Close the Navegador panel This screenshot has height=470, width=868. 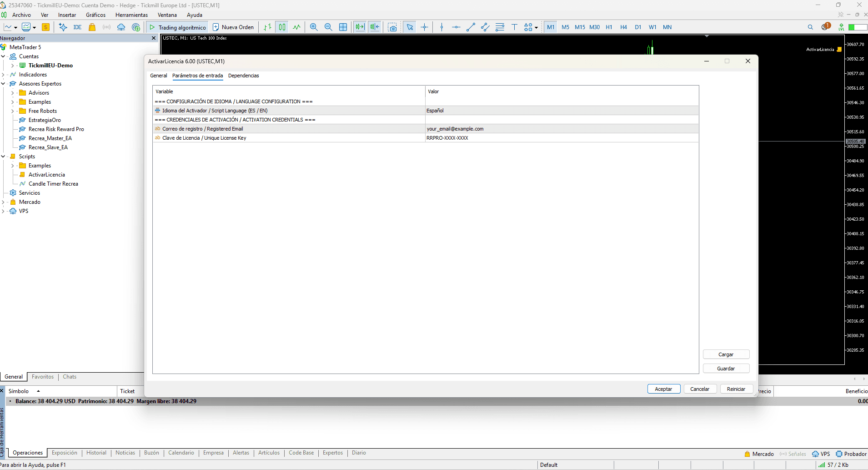point(154,38)
